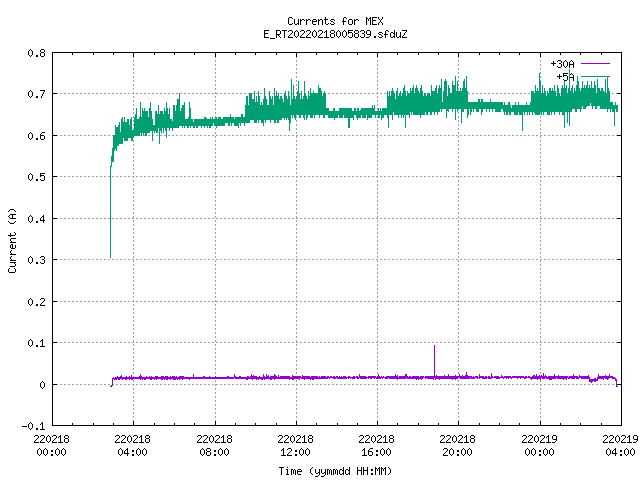Click the x-axis tick 220218 08:00

[214, 446]
